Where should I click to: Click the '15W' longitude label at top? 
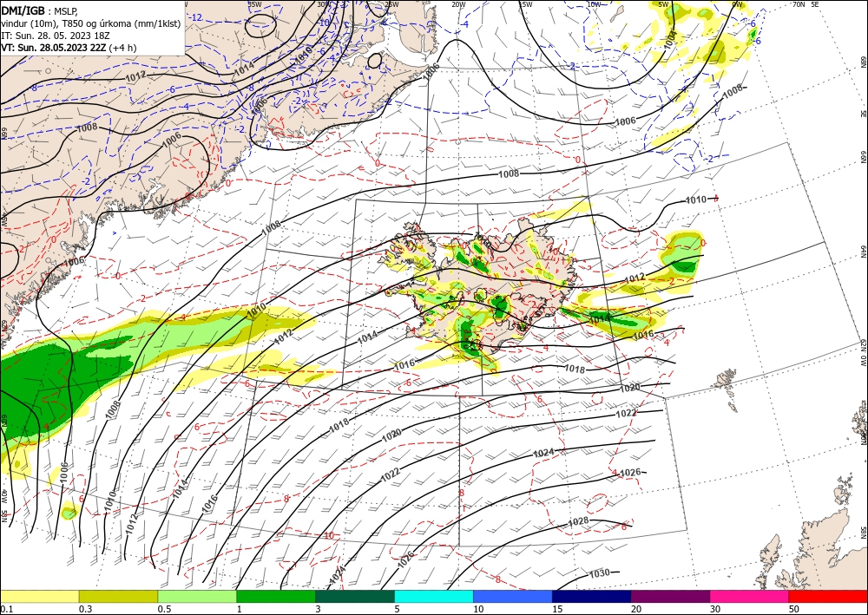[526, 4]
